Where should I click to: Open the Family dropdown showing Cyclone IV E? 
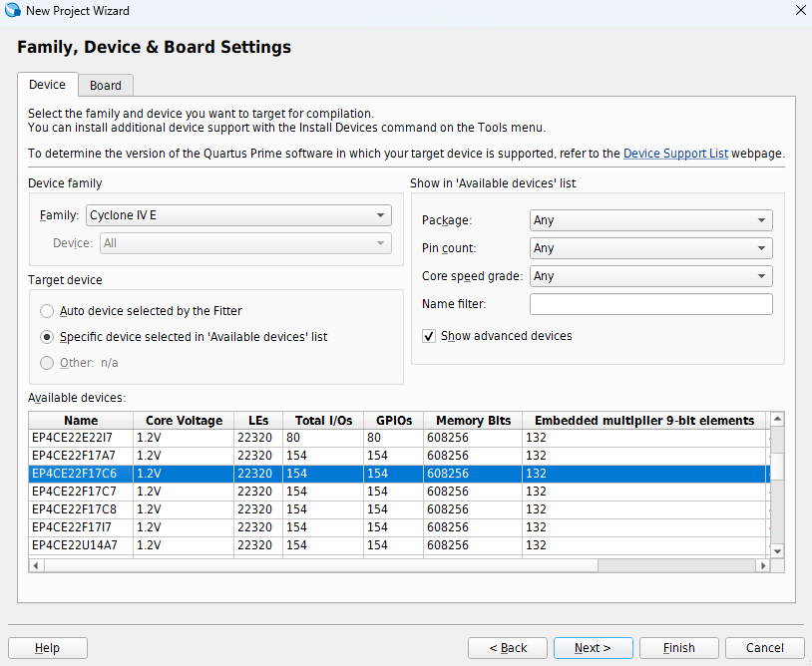[x=238, y=215]
